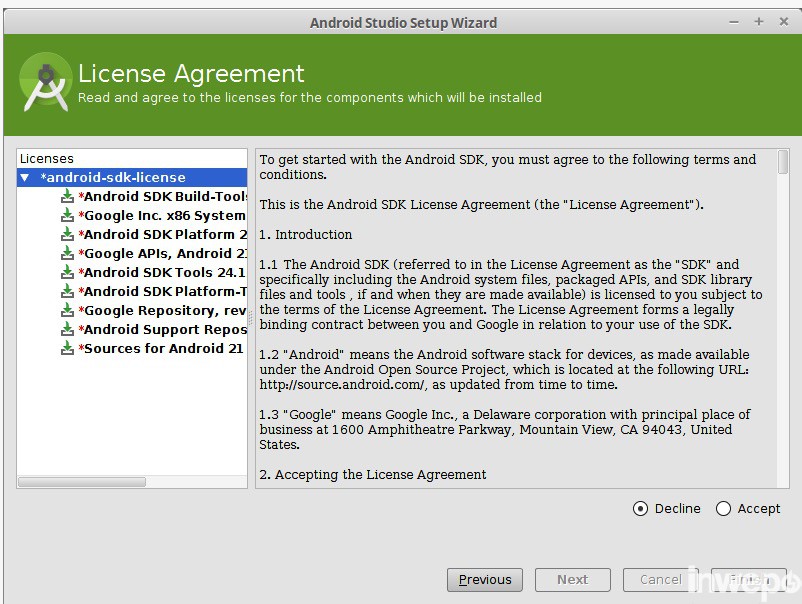Click the Next button
The width and height of the screenshot is (802, 604).
coord(572,579)
